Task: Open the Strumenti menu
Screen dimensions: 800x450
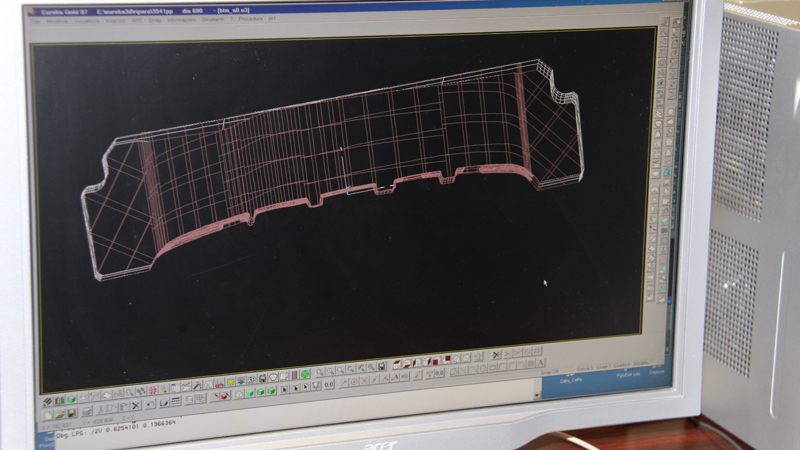Action: pos(213,19)
